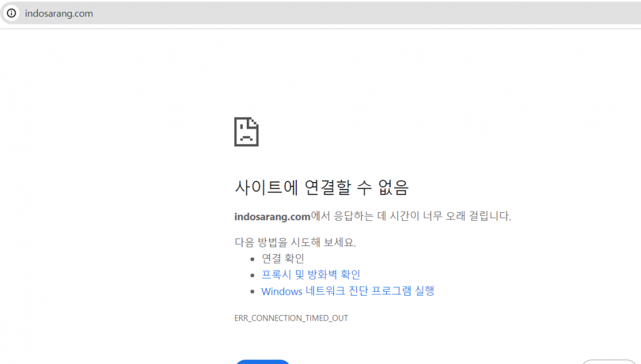Click the bold indosarang.com text in the message
Image resolution: width=641 pixels, height=364 pixels.
click(272, 217)
